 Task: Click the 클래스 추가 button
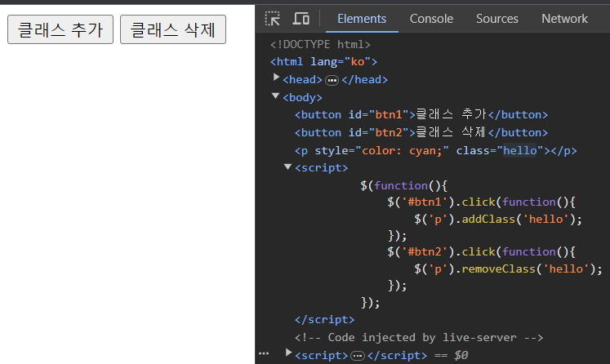coord(60,29)
